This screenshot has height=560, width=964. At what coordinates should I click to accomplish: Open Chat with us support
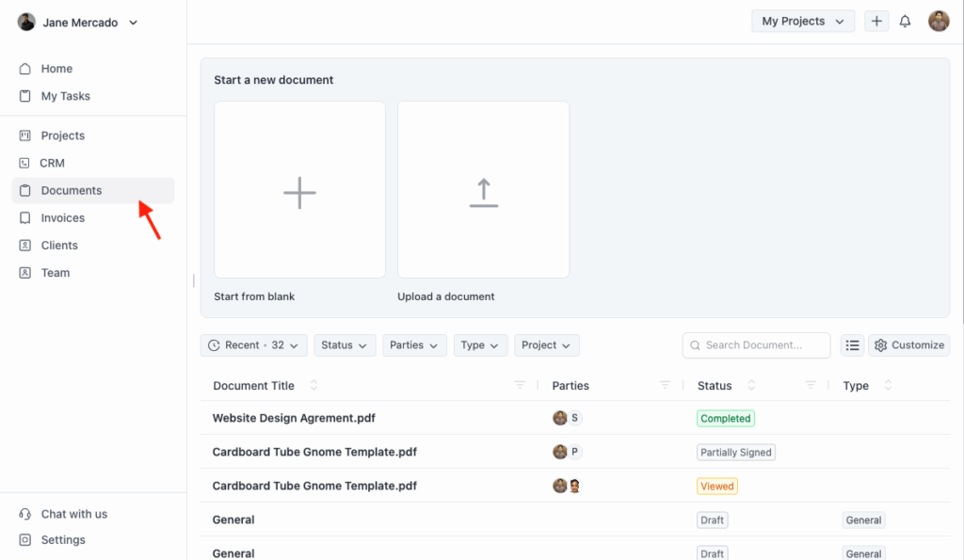tap(63, 514)
